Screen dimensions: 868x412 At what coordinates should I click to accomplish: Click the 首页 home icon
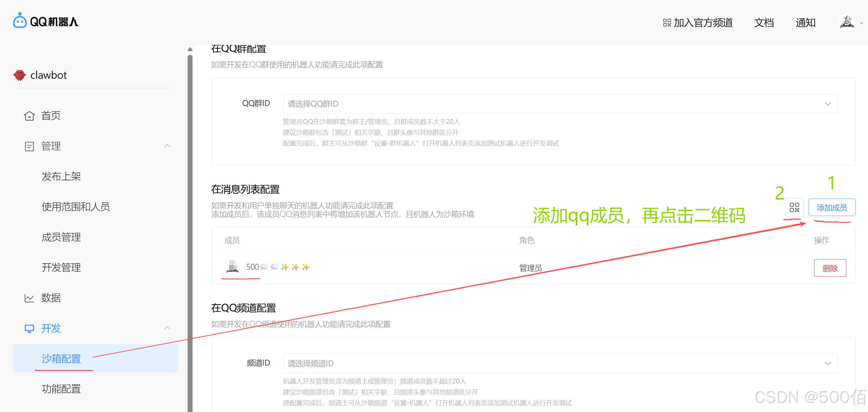pyautogui.click(x=29, y=116)
